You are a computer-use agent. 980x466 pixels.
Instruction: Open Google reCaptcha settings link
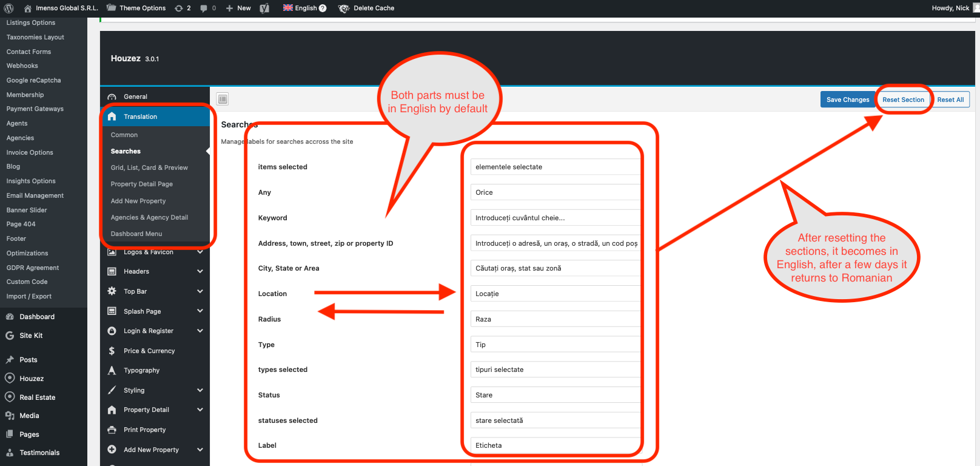(x=34, y=80)
